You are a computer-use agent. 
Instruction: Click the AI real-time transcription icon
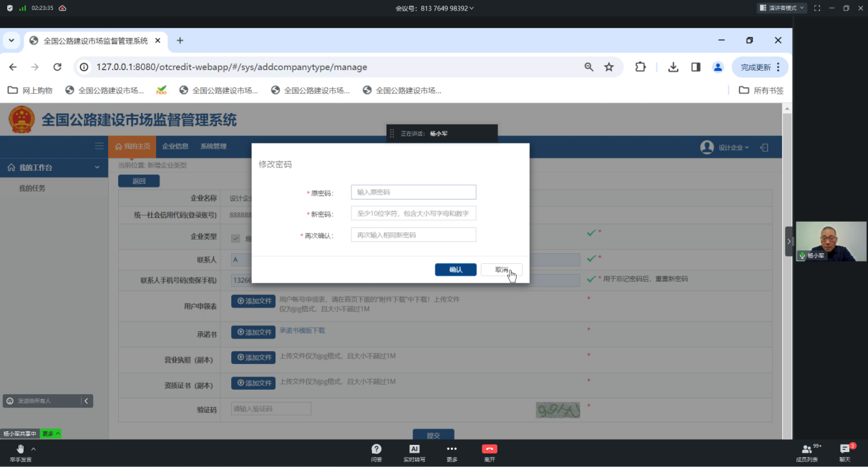[x=414, y=449]
